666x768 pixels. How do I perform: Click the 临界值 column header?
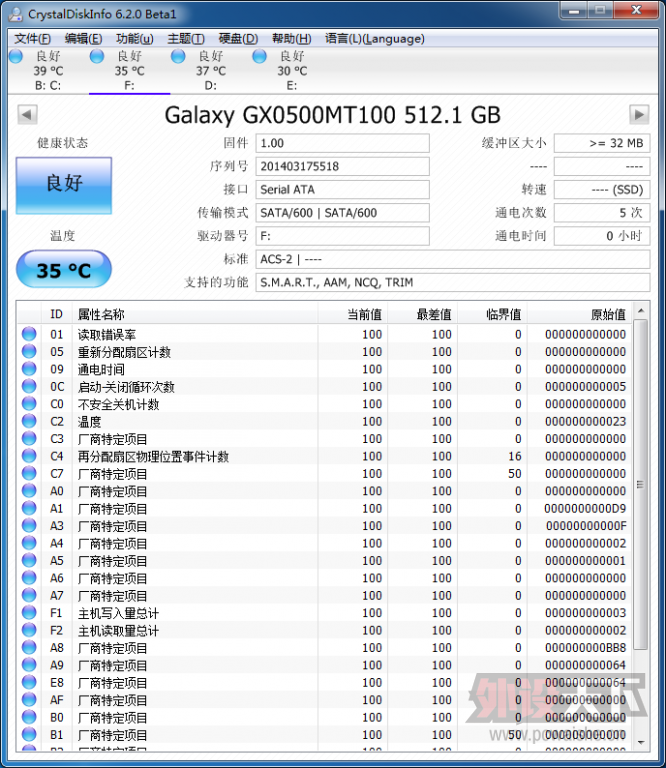492,314
